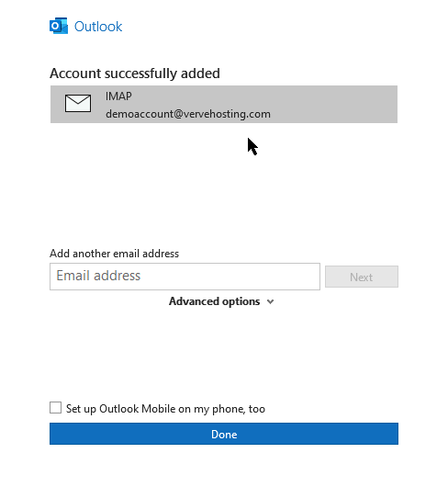The image size is (448, 487).
Task: Select the demoaccount@vervehosting.com address text
Action: pyautogui.click(x=188, y=114)
